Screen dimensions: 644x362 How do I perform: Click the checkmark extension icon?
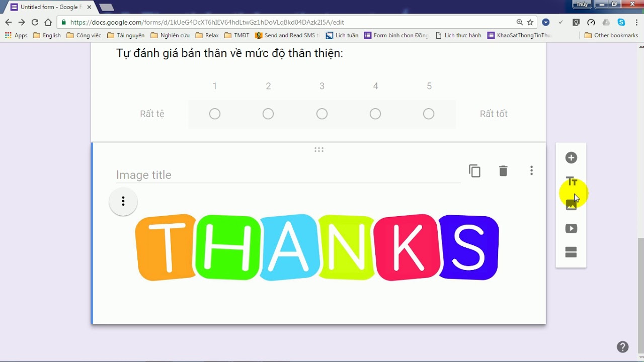pos(560,22)
